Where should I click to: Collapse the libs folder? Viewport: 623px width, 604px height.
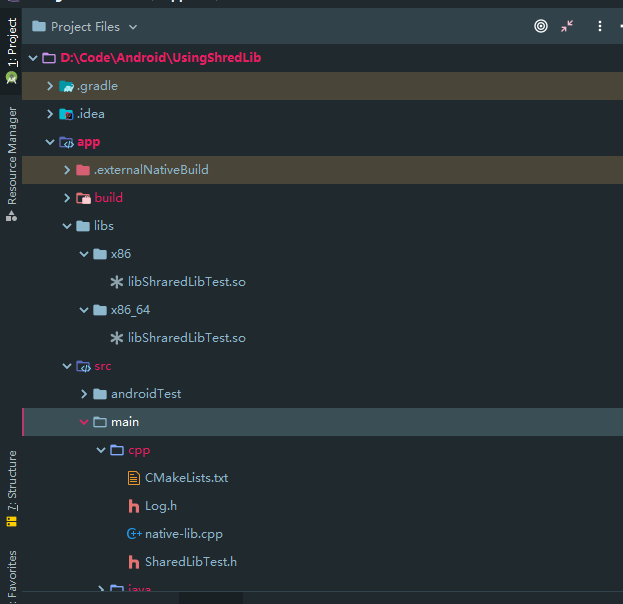[67, 226]
